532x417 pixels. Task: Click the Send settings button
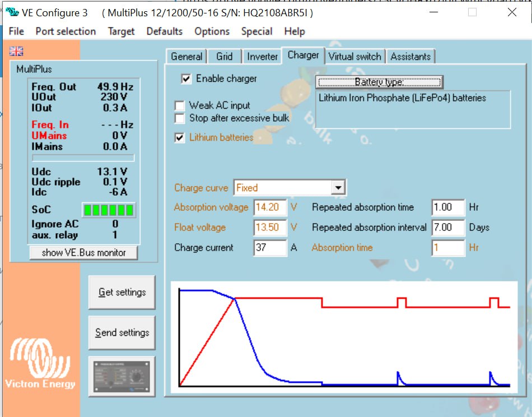122,333
